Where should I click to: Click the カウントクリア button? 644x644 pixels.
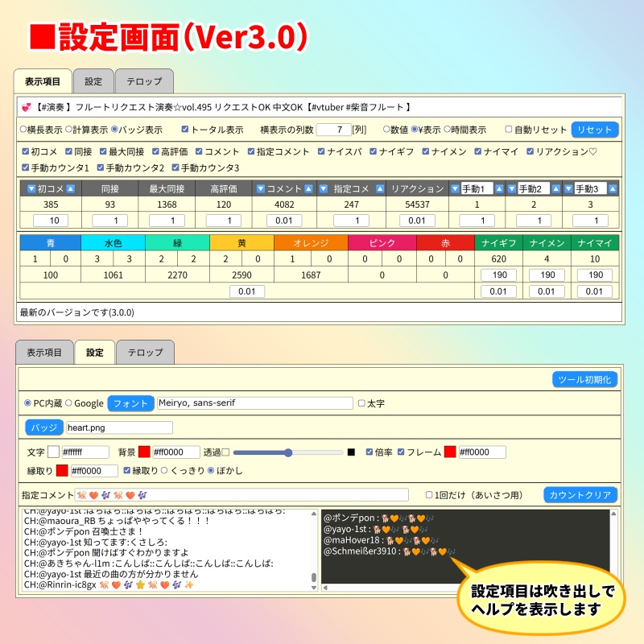coord(583,495)
